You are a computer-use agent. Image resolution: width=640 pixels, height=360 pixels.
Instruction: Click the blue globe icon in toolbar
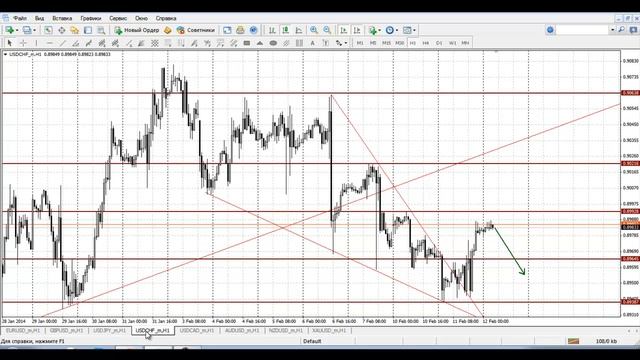pyautogui.click(x=253, y=30)
